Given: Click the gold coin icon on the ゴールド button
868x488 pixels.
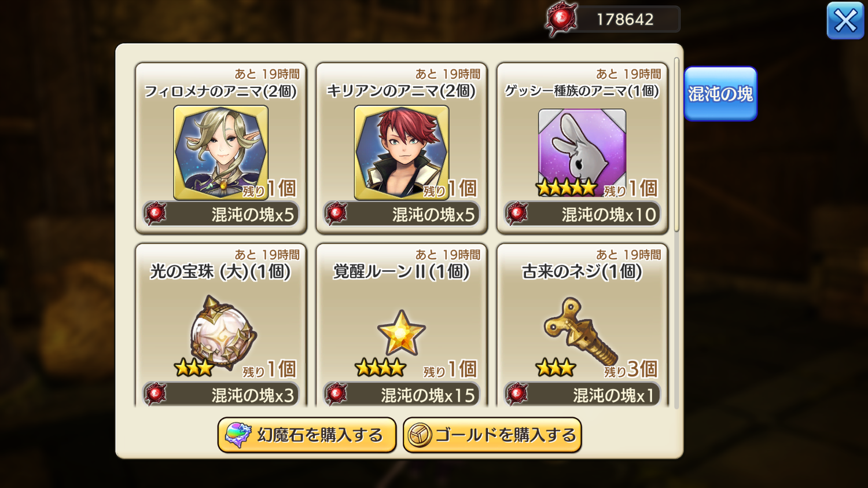Looking at the screenshot, I should [420, 435].
